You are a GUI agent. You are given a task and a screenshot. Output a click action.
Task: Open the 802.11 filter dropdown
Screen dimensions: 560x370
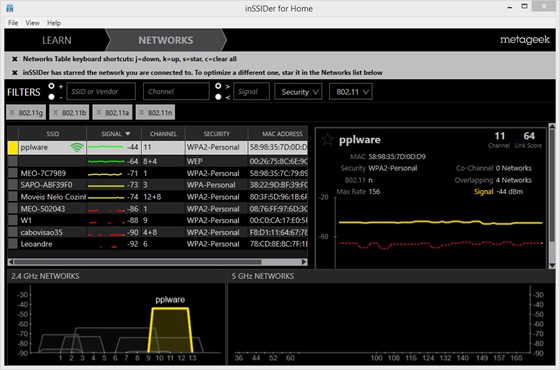[x=351, y=92]
